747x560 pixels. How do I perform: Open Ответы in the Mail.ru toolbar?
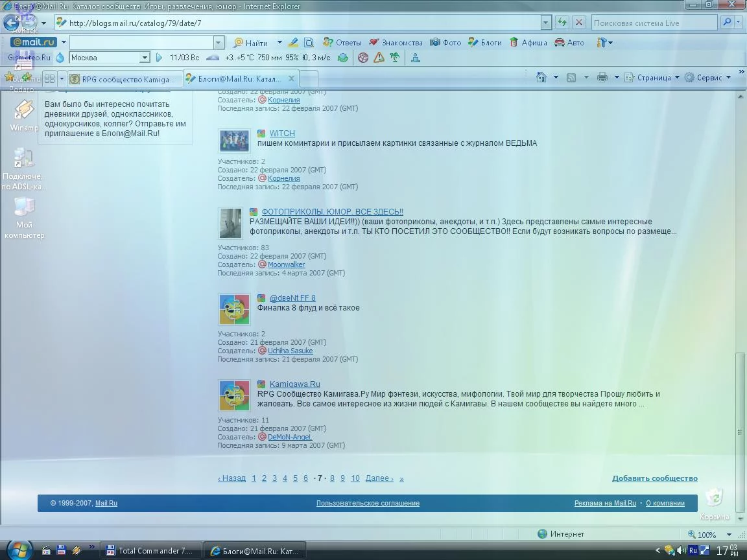click(x=342, y=43)
